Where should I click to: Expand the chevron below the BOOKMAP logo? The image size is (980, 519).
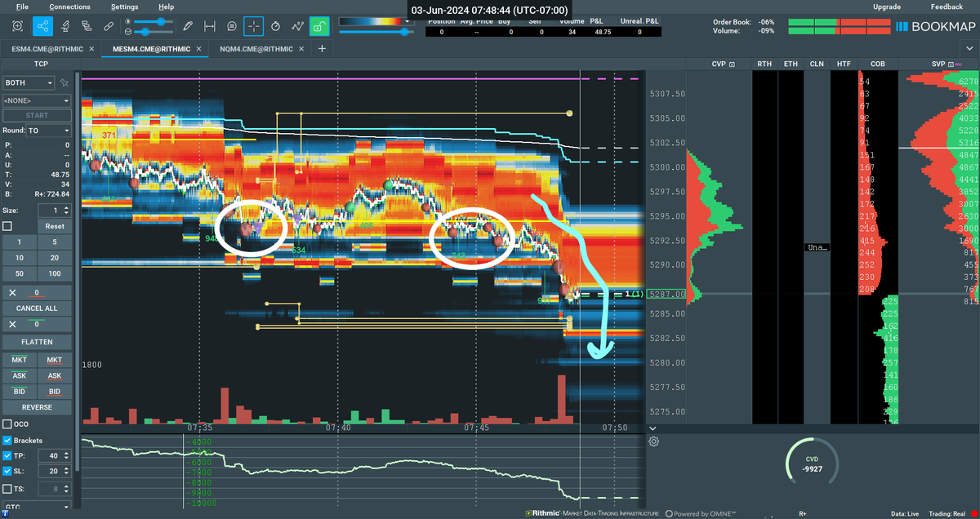[971, 49]
